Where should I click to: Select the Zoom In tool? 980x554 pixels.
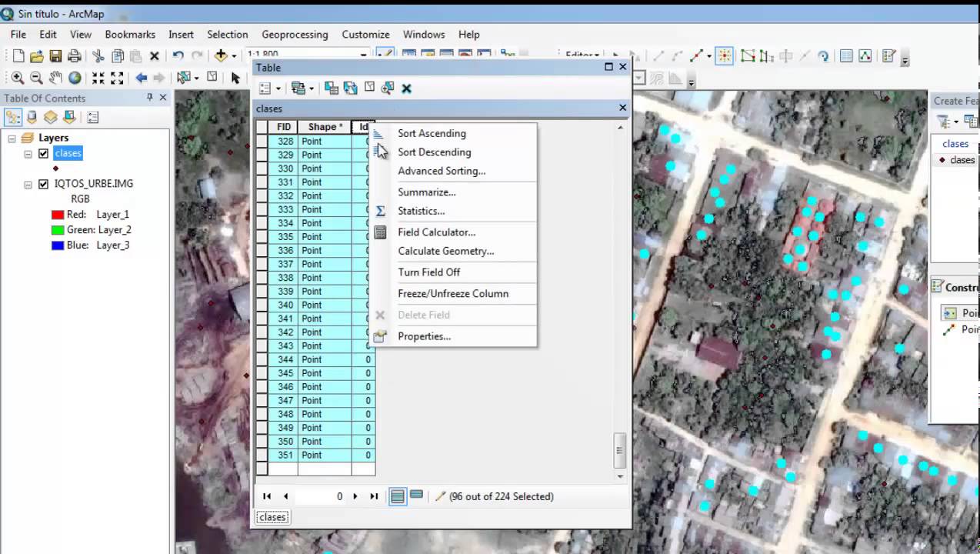coord(18,78)
